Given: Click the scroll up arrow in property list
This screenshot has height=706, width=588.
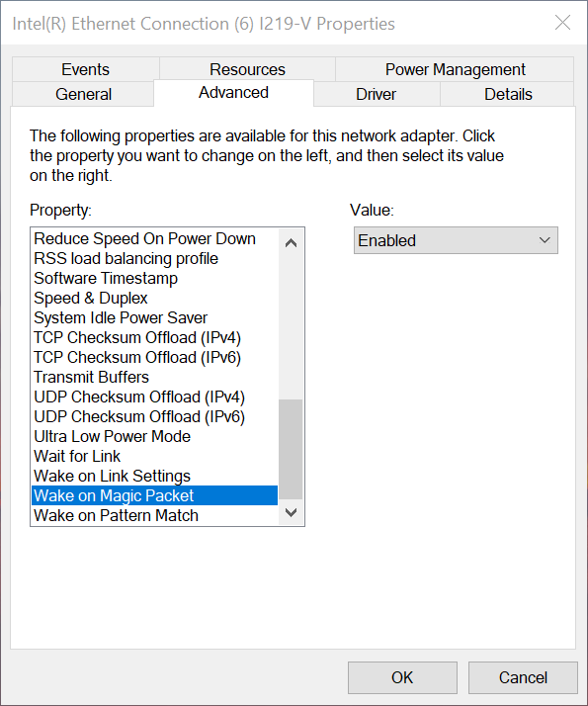Looking at the screenshot, I should (291, 243).
